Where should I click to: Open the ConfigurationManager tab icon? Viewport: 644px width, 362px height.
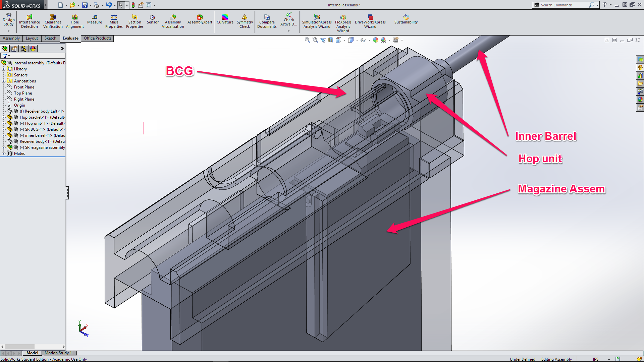click(23, 49)
